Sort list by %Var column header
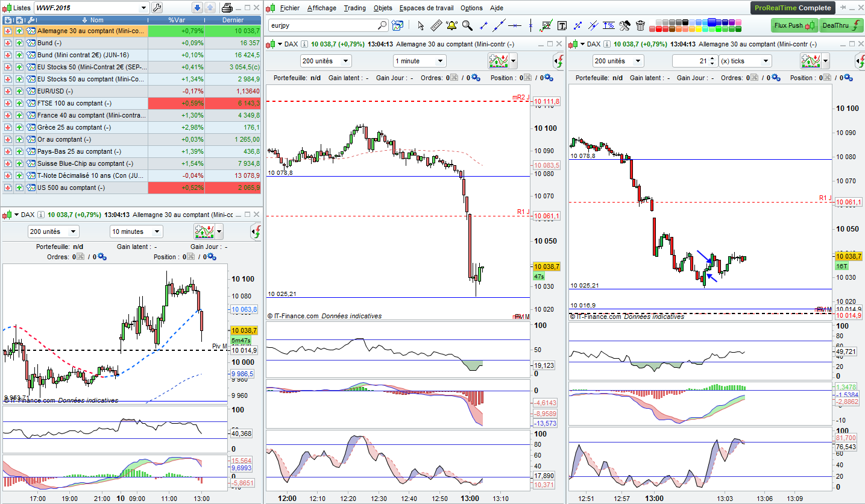The width and height of the screenshot is (865, 504). [x=177, y=20]
